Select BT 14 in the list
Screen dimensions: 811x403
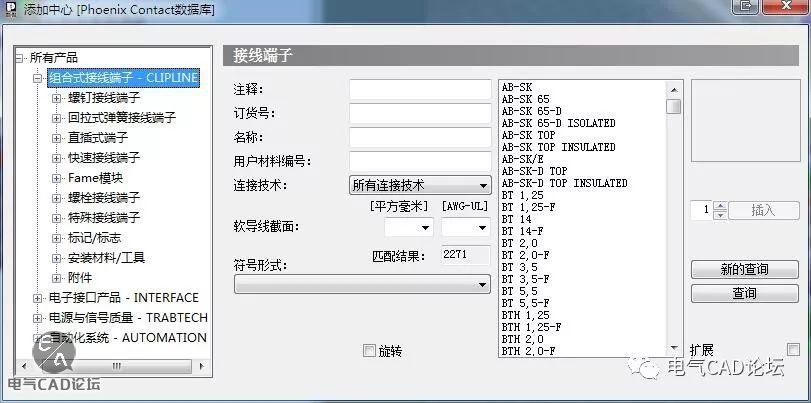tap(517, 219)
